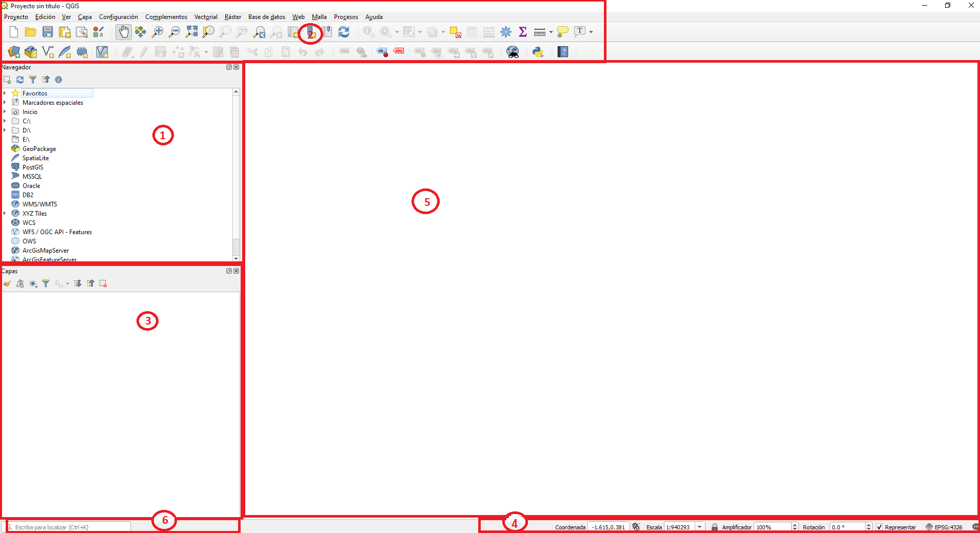Expand the XYZ Tiles tree node

5,213
